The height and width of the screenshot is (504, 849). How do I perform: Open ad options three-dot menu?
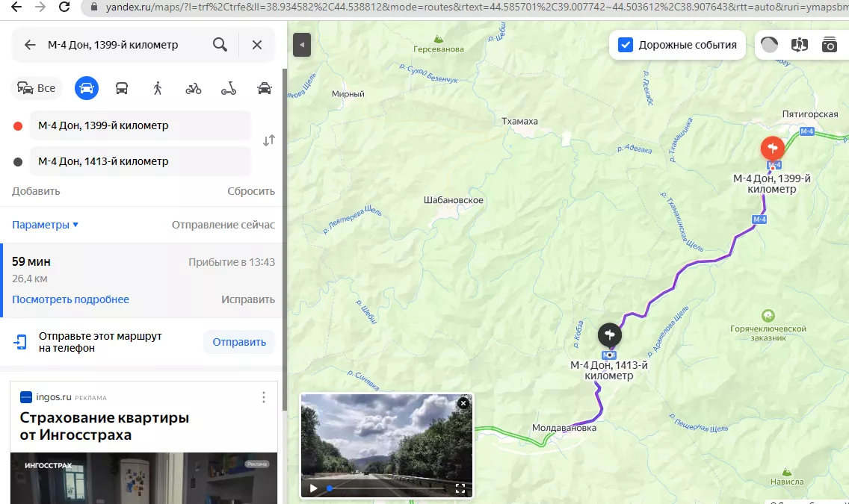click(x=264, y=397)
